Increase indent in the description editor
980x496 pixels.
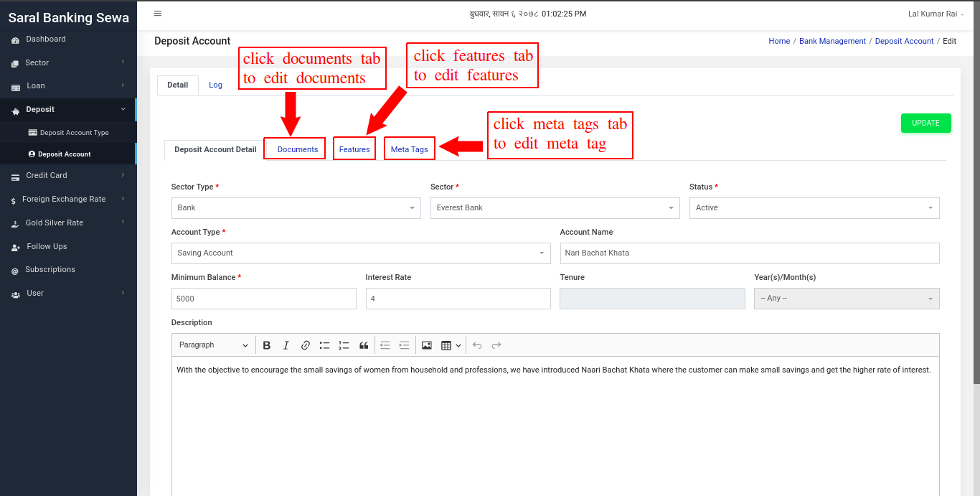[405, 345]
